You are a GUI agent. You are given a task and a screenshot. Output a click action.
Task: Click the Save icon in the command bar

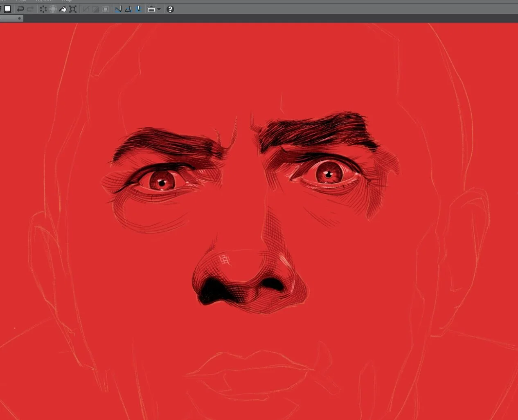[7, 9]
